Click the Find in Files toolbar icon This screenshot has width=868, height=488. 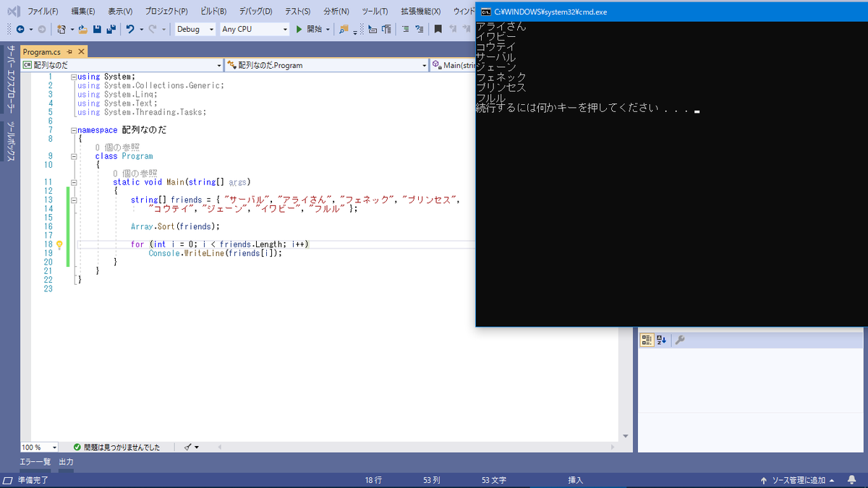coord(344,30)
